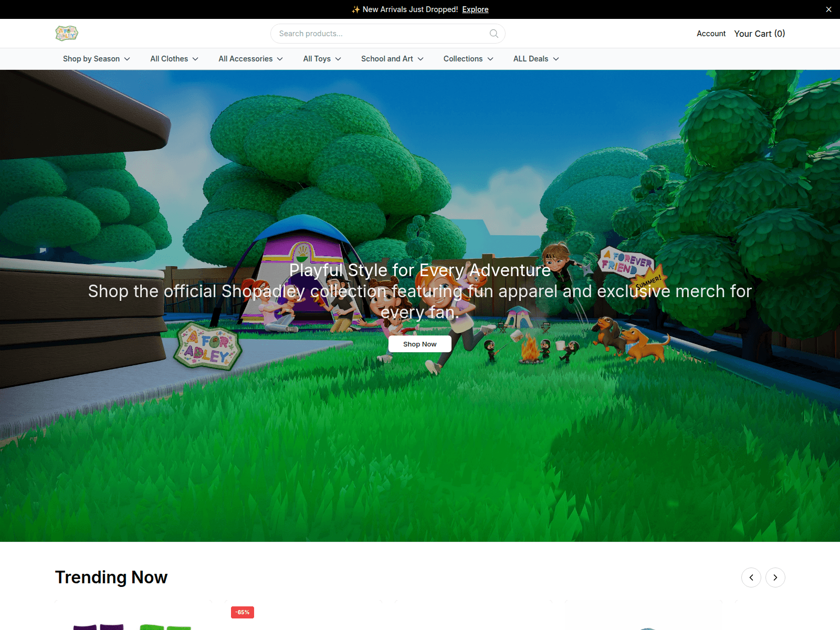Open School and Art menu
The height and width of the screenshot is (630, 840).
392,59
